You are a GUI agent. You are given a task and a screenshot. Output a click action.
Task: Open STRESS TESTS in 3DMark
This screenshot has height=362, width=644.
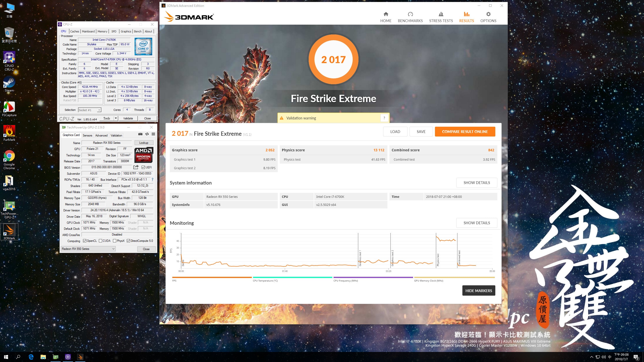441,17
